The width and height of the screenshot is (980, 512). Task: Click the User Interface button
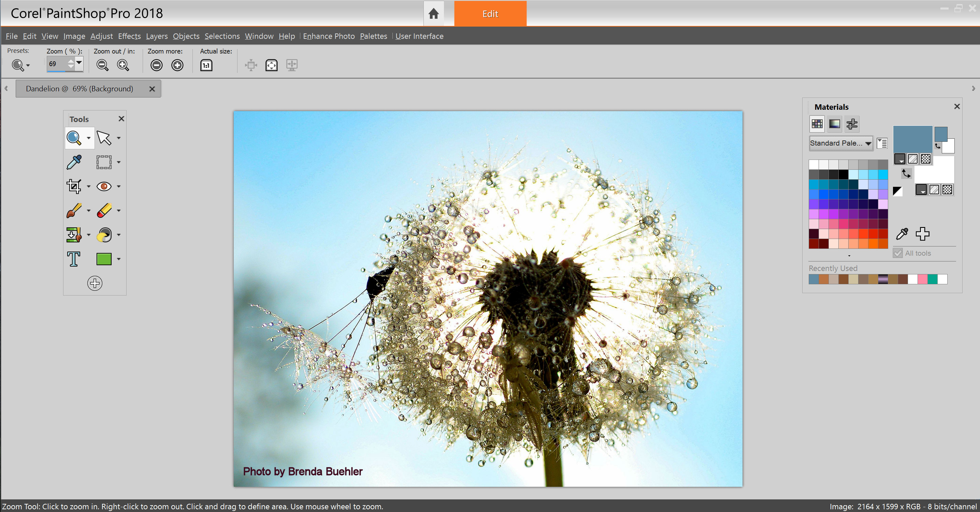(419, 36)
